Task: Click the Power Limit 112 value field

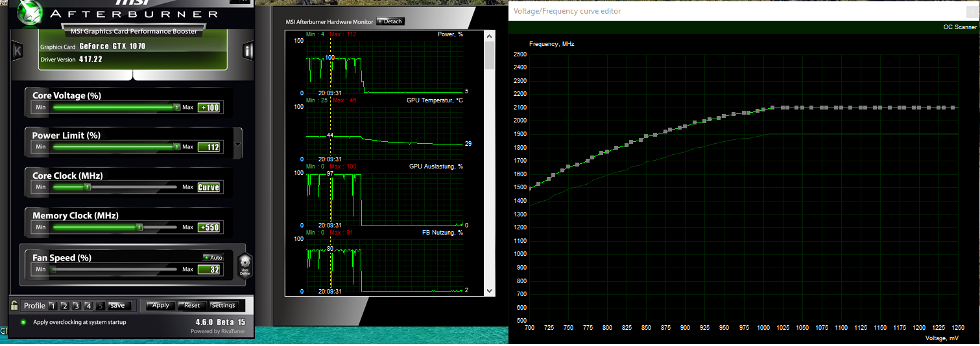Action: 210,147
